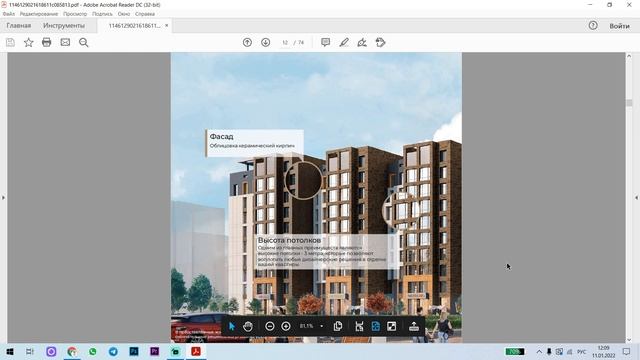Open Premiere Pro from the taskbar
The image size is (640, 360).
point(154,351)
